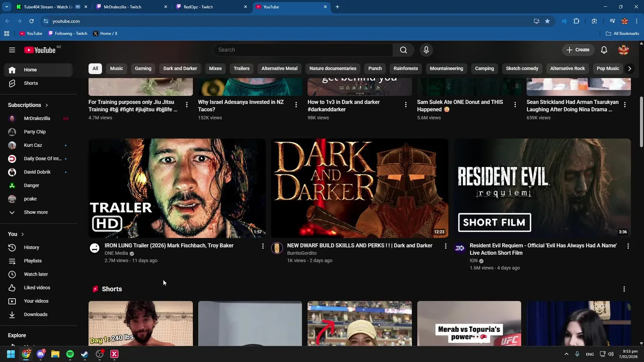644x362 pixels.
Task: Open the notifications bell
Action: point(604,50)
